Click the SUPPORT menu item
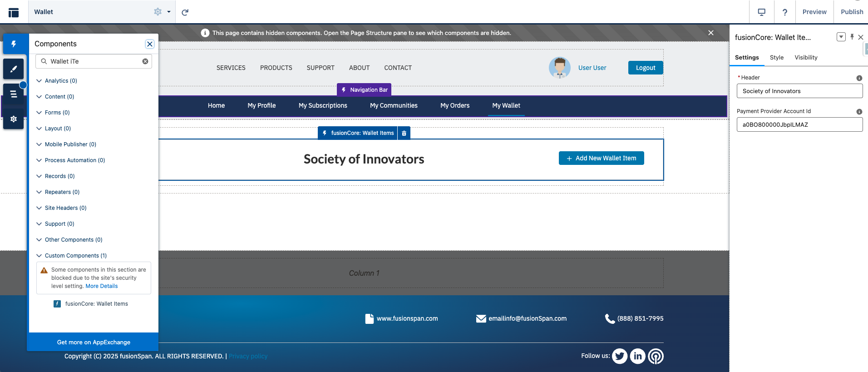Image resolution: width=868 pixels, height=372 pixels. (321, 68)
